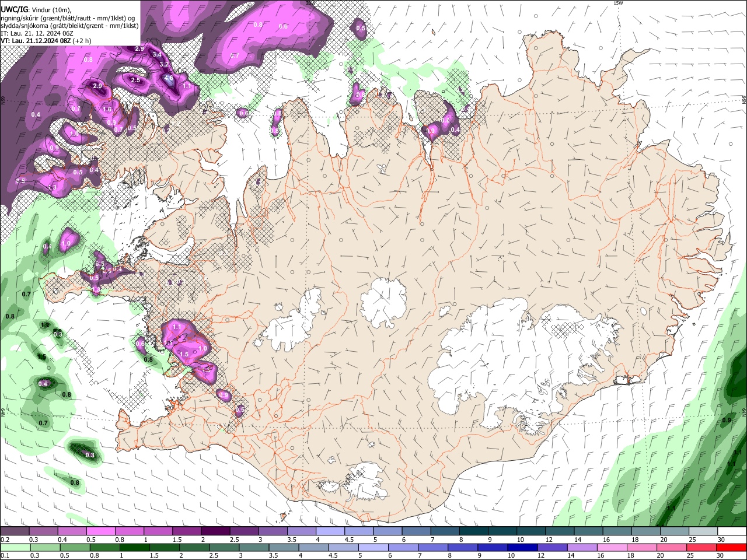Click the 'IT: Lau. 21. 12. 2024 06Z' line
This screenshot has width=747, height=560.
point(37,33)
